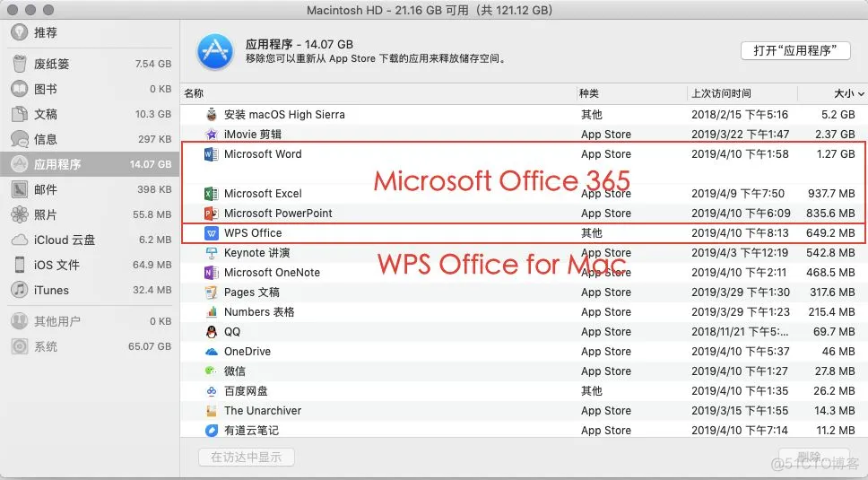
Task: Sort list by 种类 column header
Action: pyautogui.click(x=589, y=93)
